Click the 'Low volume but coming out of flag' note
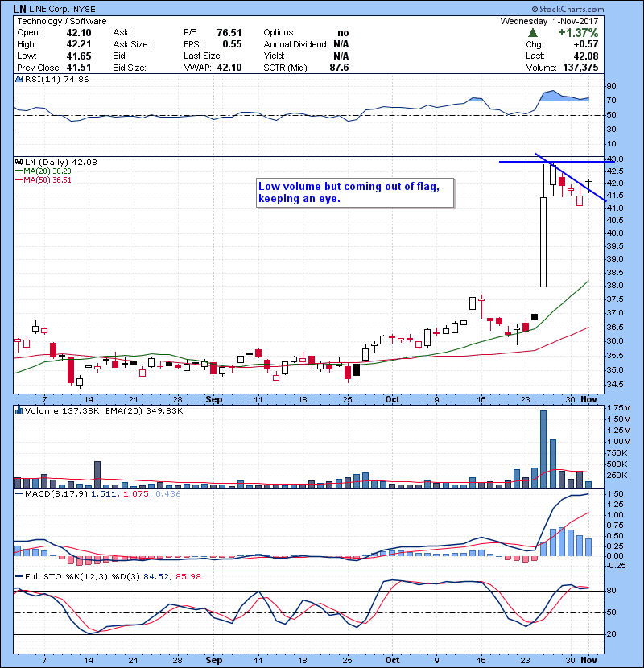644x668 pixels. click(x=355, y=192)
